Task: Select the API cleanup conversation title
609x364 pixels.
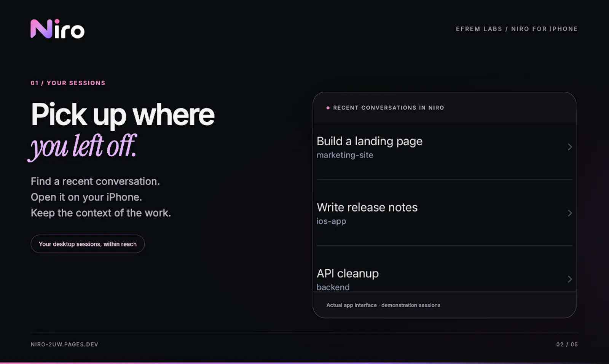Action: [x=348, y=273]
